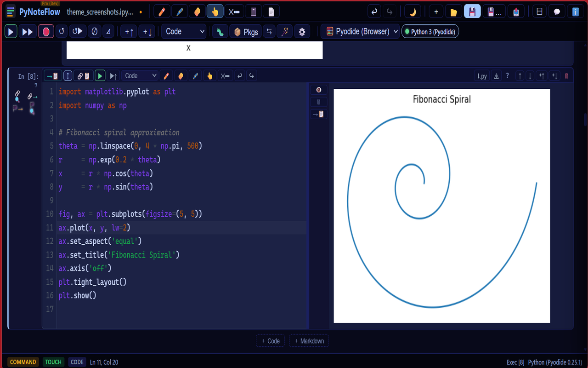Click the cell toolbar redo arrow
The height and width of the screenshot is (368, 588).
coord(252,76)
